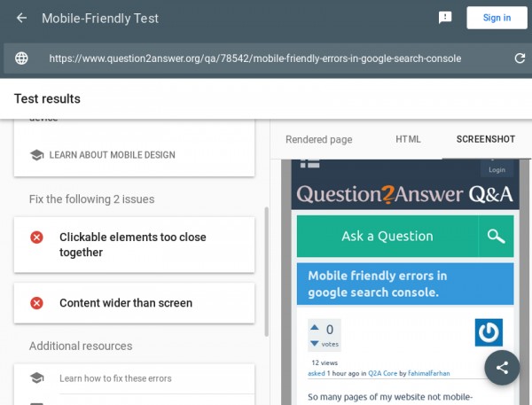Click the URL input field
The height and width of the screenshot is (405, 532).
(255, 58)
